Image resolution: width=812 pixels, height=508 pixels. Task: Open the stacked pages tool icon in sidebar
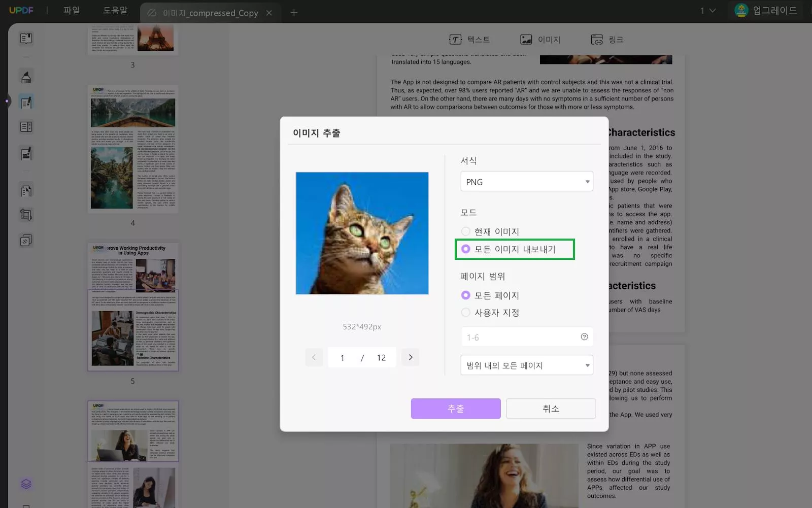click(26, 240)
